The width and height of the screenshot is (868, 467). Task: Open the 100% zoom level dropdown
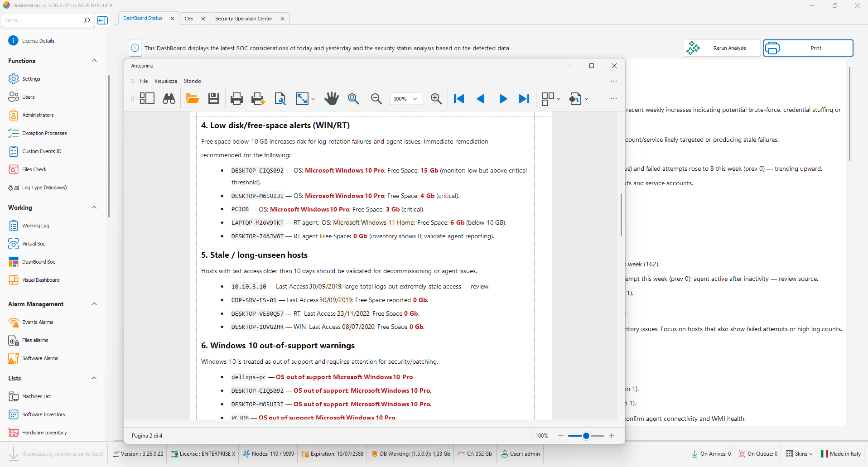pos(406,99)
